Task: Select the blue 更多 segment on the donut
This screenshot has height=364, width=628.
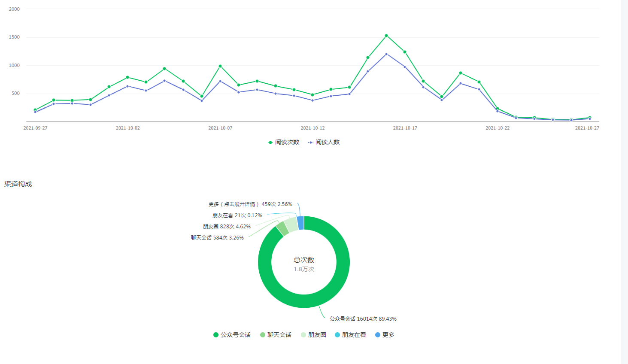Action: (300, 223)
